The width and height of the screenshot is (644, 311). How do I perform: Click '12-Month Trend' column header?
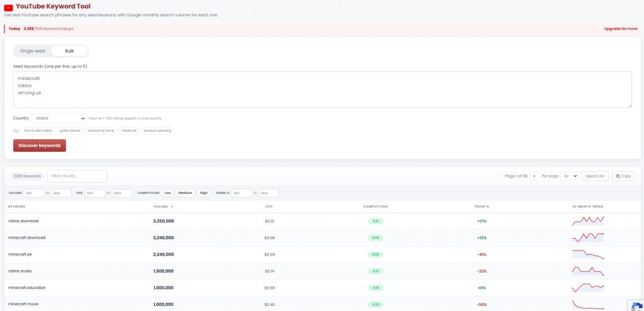coord(588,206)
